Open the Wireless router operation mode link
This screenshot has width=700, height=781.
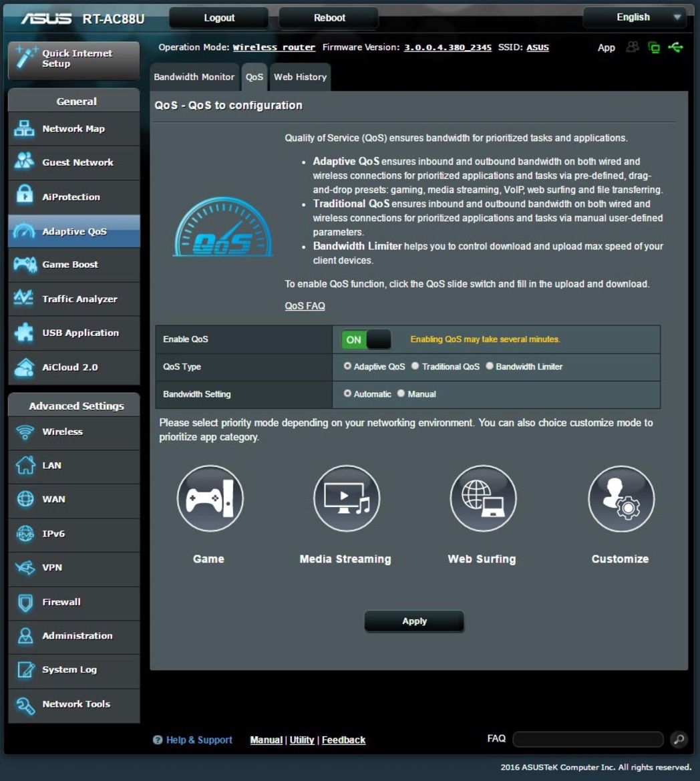tap(274, 47)
